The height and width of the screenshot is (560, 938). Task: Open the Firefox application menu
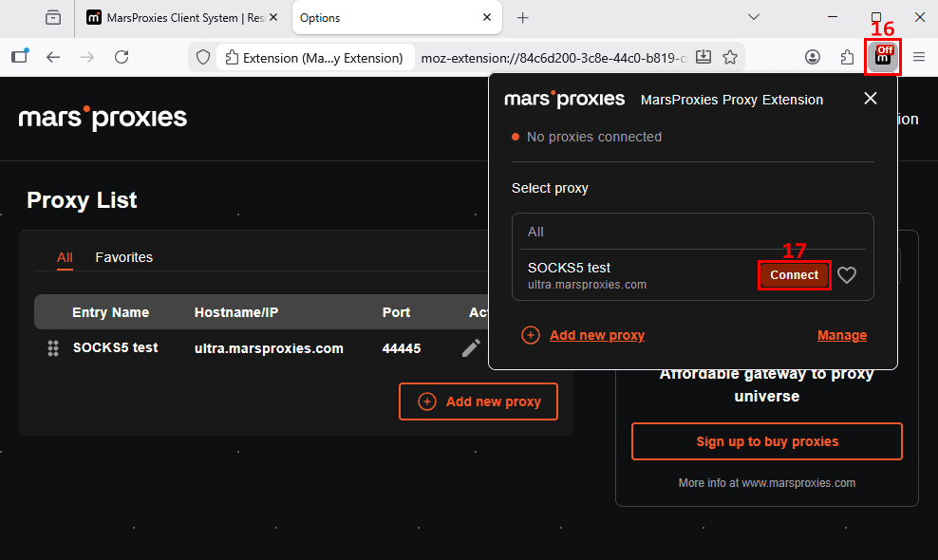(919, 58)
